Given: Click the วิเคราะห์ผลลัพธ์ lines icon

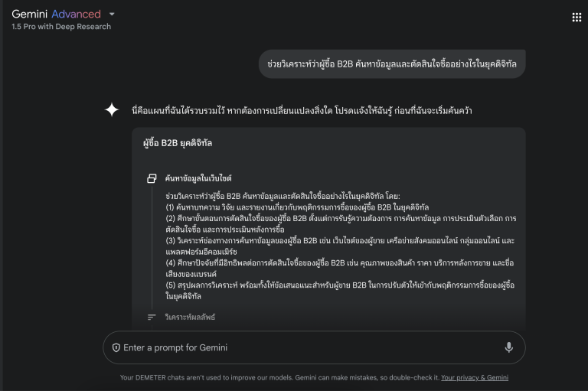Looking at the screenshot, I should pyautogui.click(x=152, y=317).
